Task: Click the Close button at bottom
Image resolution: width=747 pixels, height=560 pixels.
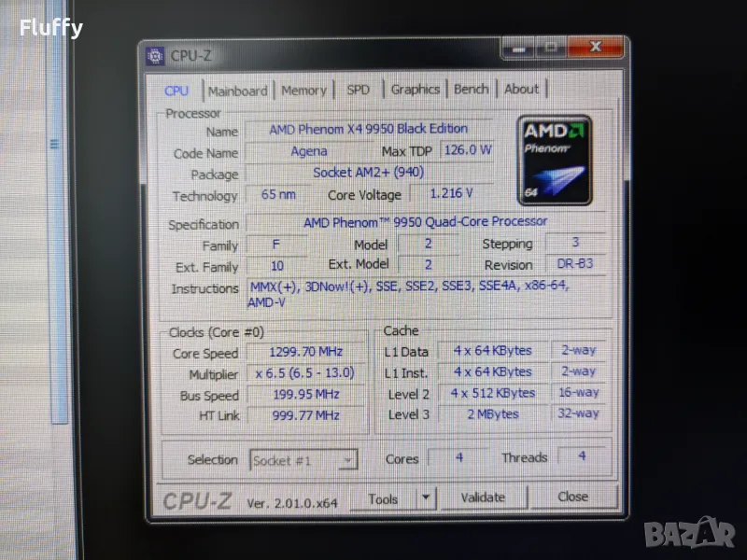Action: (x=573, y=497)
